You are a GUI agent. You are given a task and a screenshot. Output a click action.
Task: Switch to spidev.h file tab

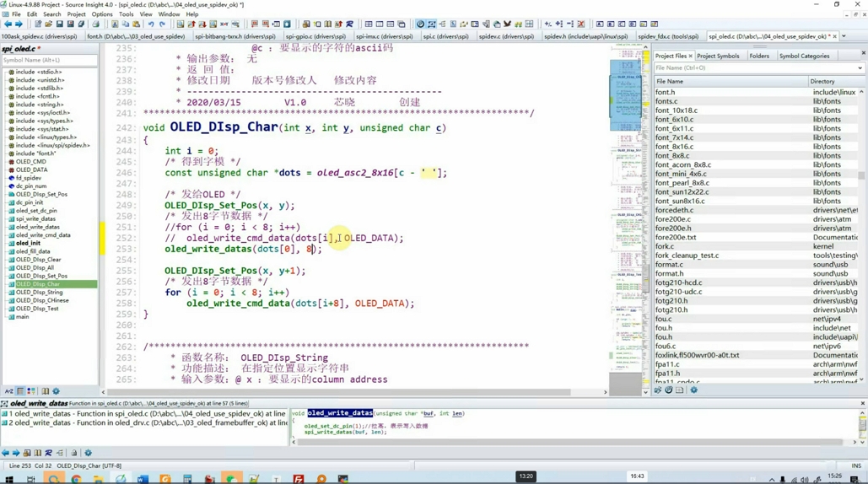(585, 36)
